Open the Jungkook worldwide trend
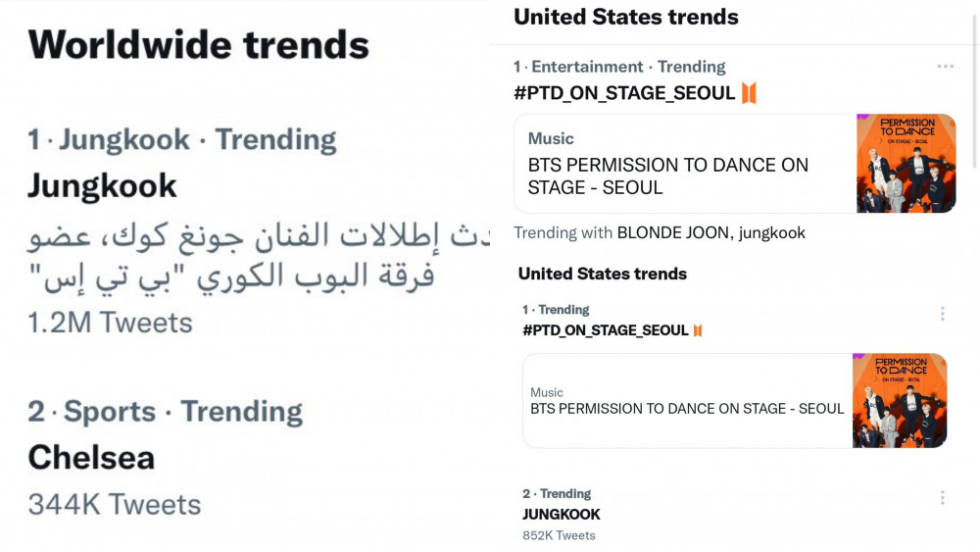This screenshot has width=980, height=552. [103, 186]
